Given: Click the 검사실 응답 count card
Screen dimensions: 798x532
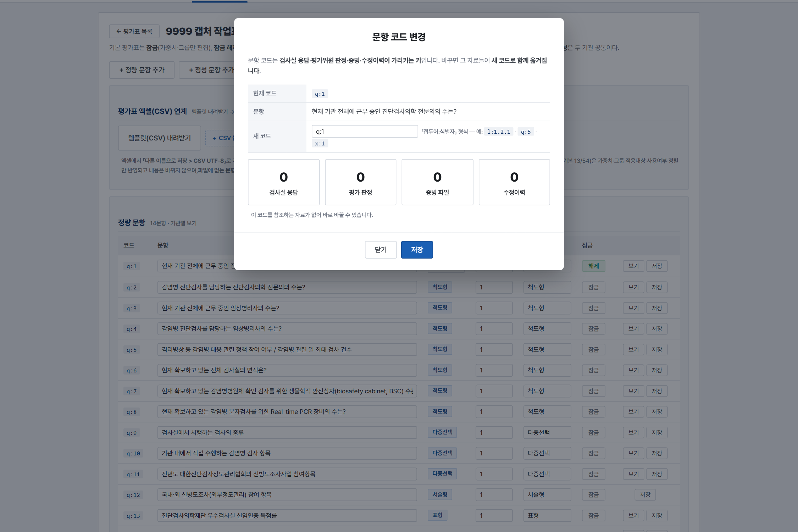Looking at the screenshot, I should (x=284, y=182).
